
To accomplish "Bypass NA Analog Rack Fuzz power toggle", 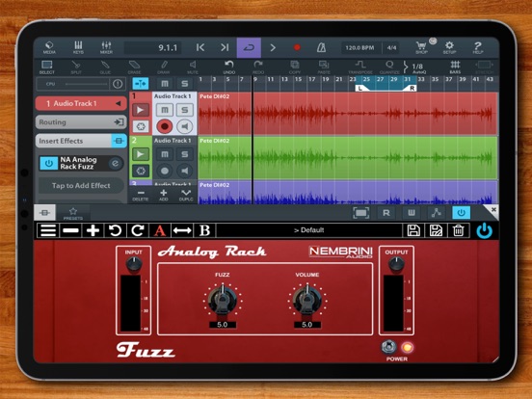I will tap(49, 163).
